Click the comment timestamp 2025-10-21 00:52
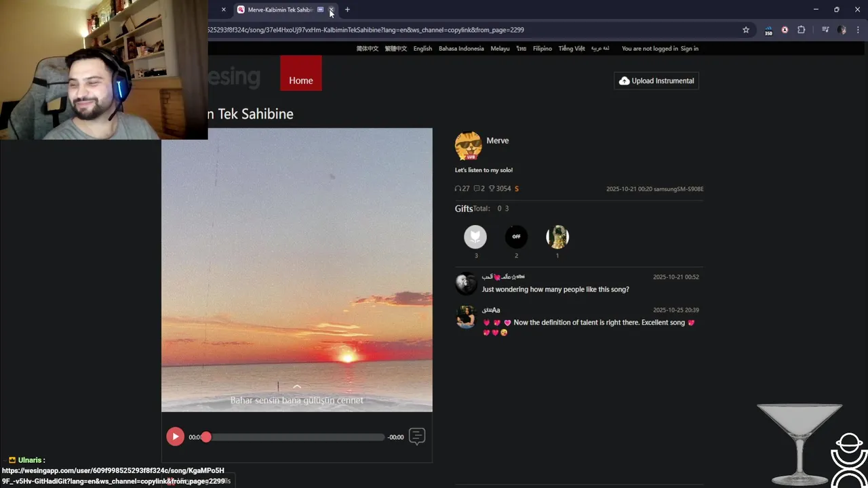Screen dimensions: 868x488 (x=676, y=277)
